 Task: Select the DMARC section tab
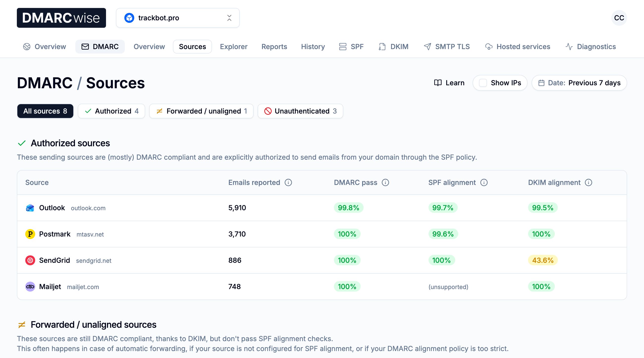pyautogui.click(x=100, y=47)
